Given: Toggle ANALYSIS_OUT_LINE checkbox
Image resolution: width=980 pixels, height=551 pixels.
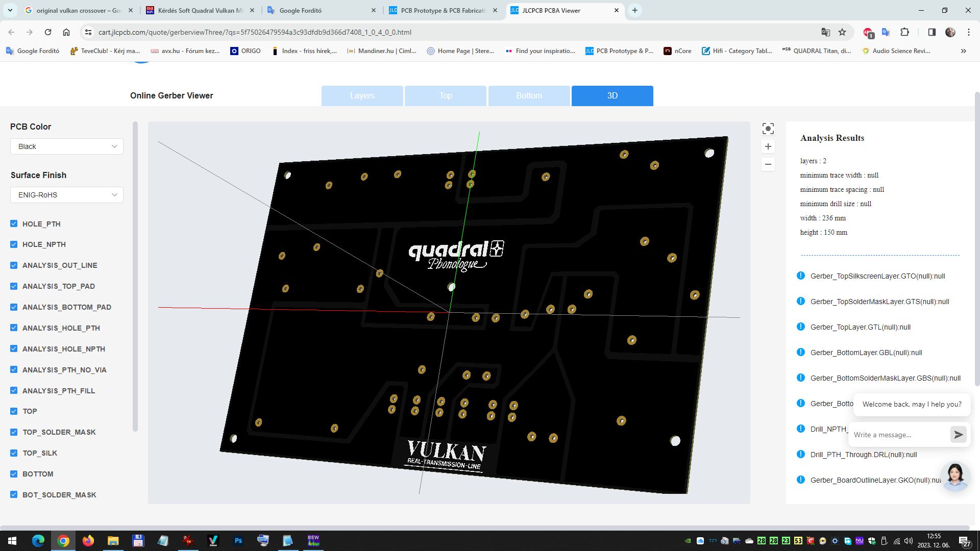Looking at the screenshot, I should [x=14, y=265].
